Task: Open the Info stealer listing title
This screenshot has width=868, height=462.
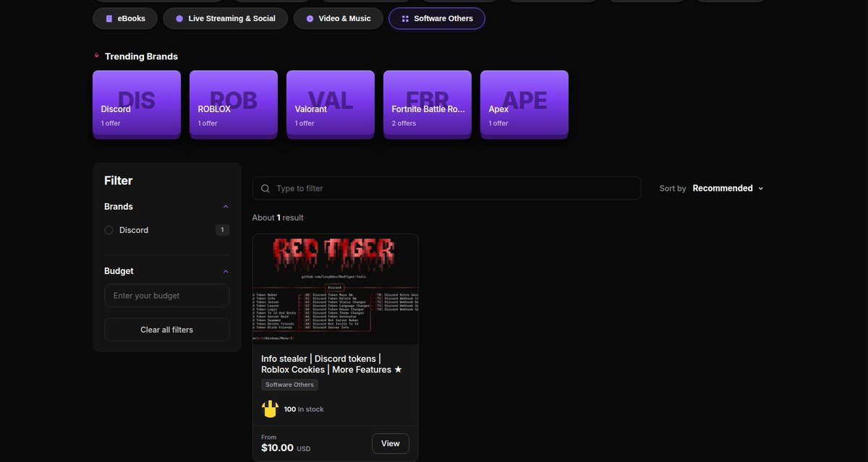Action: point(331,364)
